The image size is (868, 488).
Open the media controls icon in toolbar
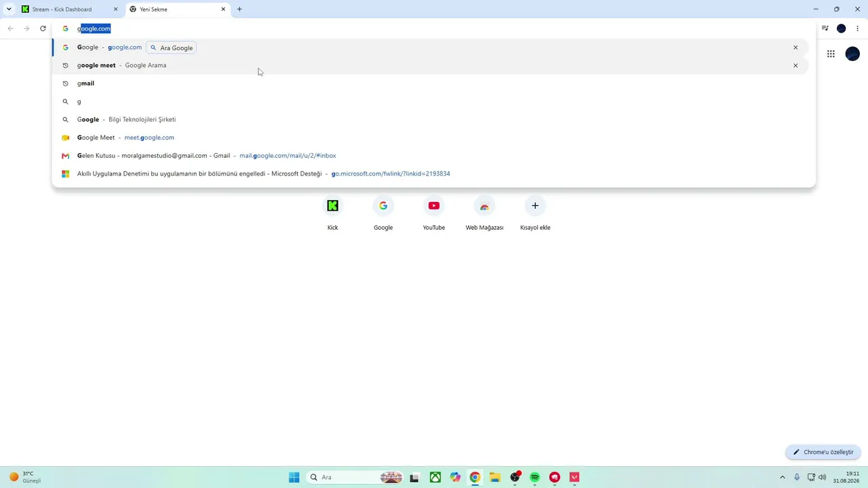(x=825, y=28)
